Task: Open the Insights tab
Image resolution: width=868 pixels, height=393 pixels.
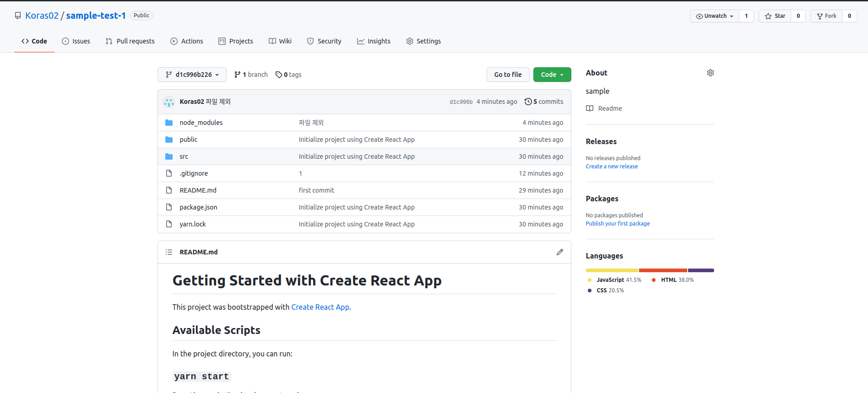Action: [x=374, y=41]
